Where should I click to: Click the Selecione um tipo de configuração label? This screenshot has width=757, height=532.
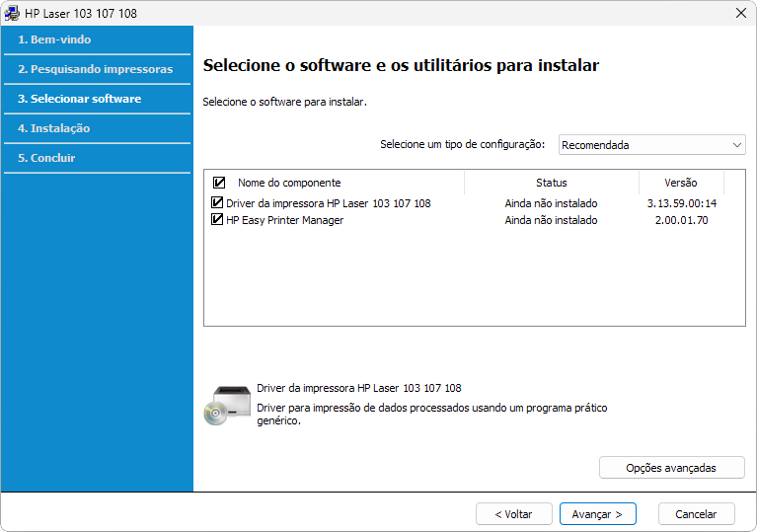tap(463, 144)
